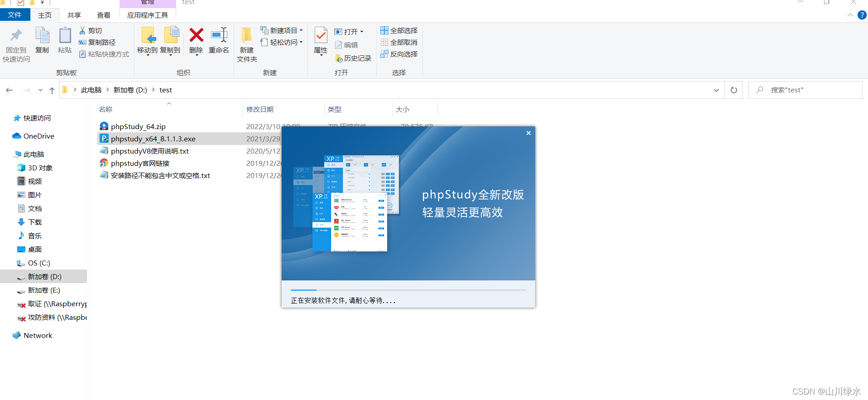The height and width of the screenshot is (400, 868).
Task: Open the Open (打开) dropdown in ribbon
Action: coord(349,32)
